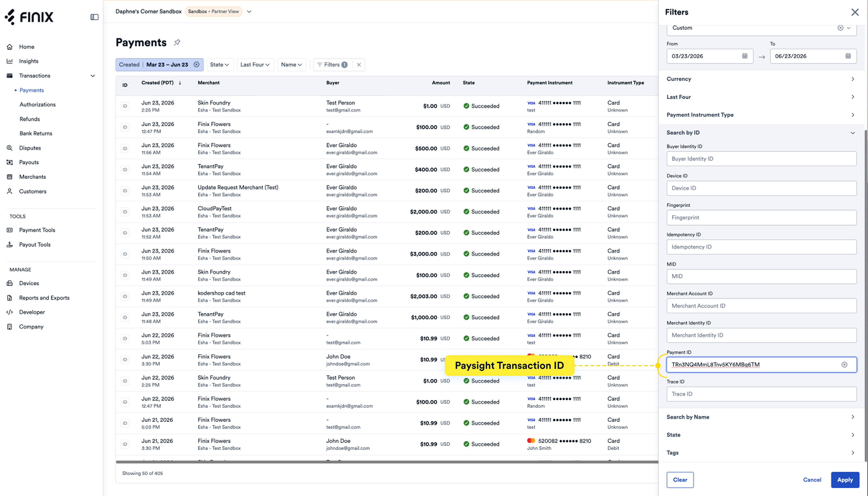The image size is (868, 496).
Task: Open the To date calendar picker
Action: click(x=848, y=56)
